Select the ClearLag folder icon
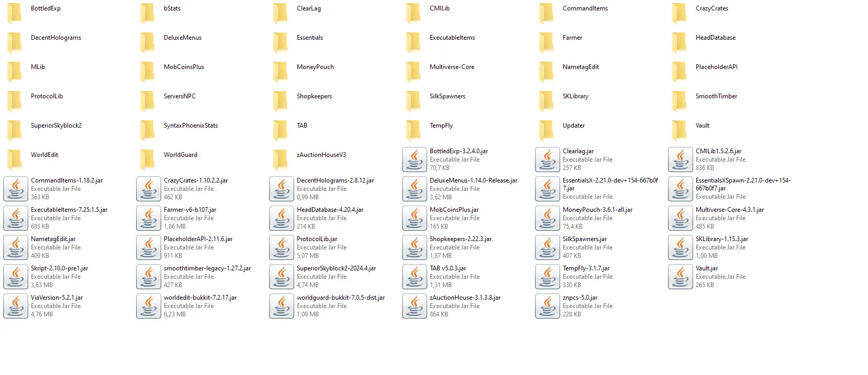Screen dimensions: 868x375 [281, 13]
